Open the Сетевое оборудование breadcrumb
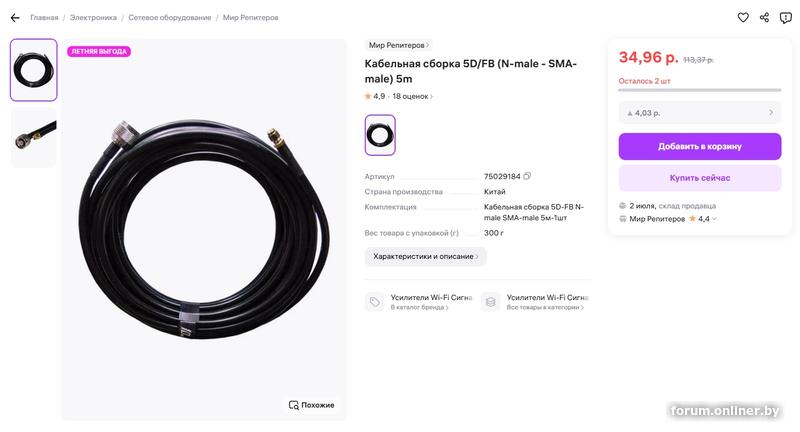The image size is (800, 432). (x=170, y=17)
